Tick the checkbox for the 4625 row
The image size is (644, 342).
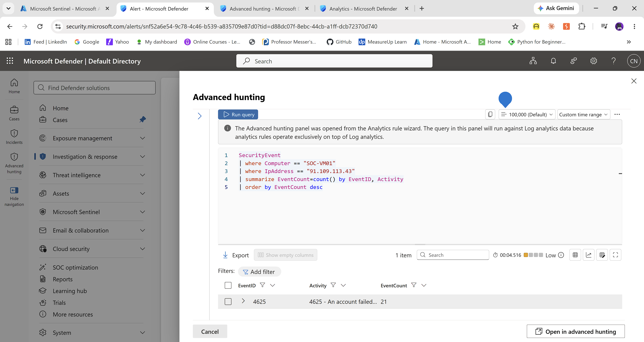coord(228,301)
